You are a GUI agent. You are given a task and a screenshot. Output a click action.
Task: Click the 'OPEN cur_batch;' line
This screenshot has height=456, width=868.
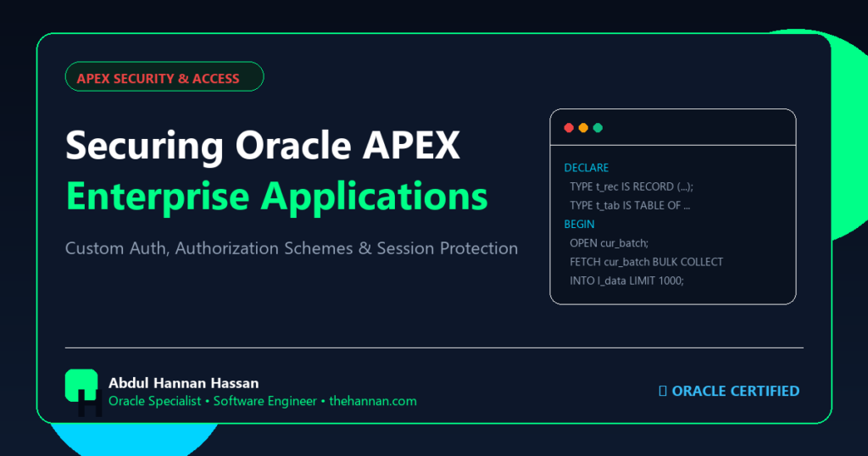(x=609, y=243)
